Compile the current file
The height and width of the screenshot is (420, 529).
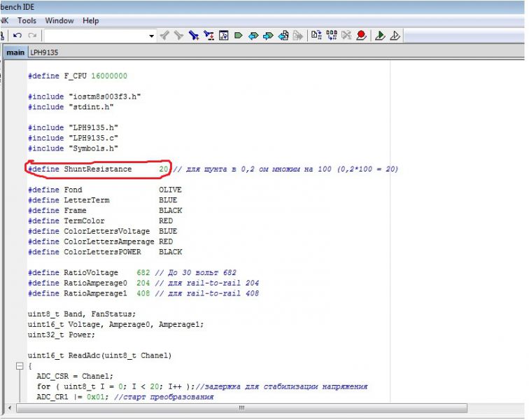(x=316, y=35)
